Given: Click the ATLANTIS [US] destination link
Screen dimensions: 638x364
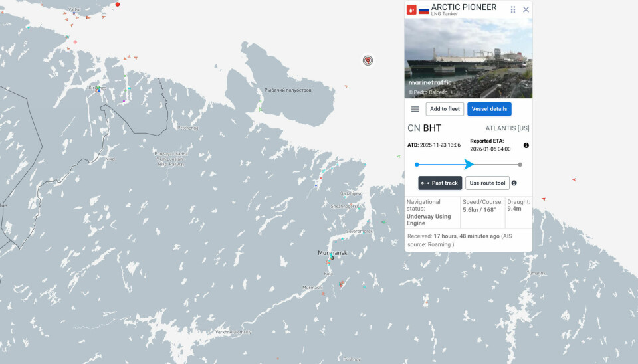Looking at the screenshot, I should point(507,128).
